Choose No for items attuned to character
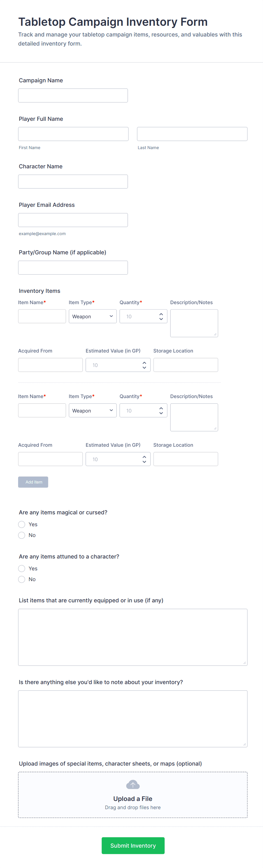Viewport: 263px width, 868px height. [22, 579]
